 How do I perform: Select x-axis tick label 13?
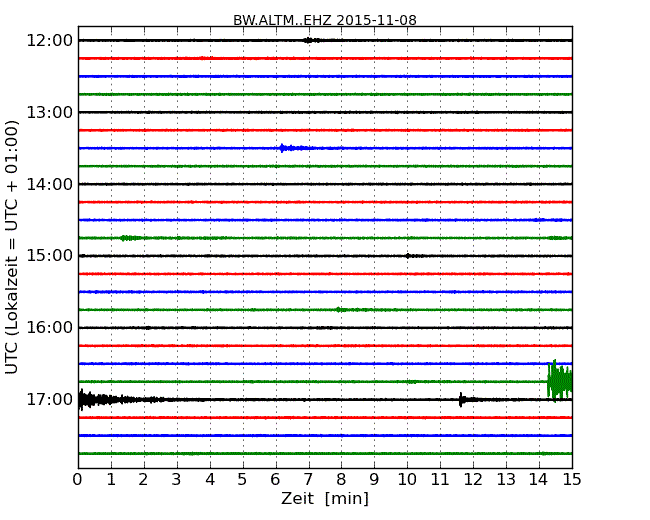click(506, 480)
